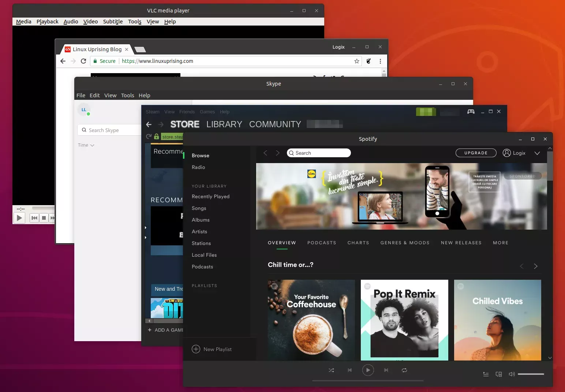Open Podcasts in Spotify sidebar library
Viewport: 565px width, 392px height.
(202, 267)
